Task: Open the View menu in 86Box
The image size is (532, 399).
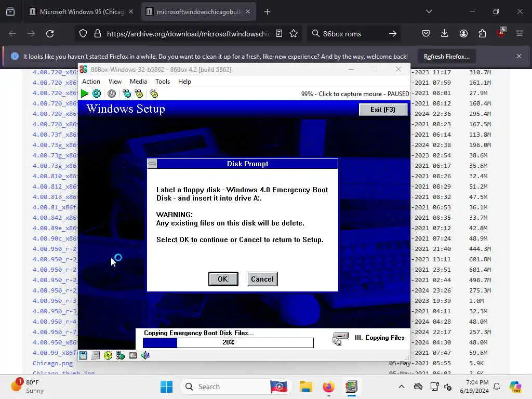Action: (x=115, y=82)
